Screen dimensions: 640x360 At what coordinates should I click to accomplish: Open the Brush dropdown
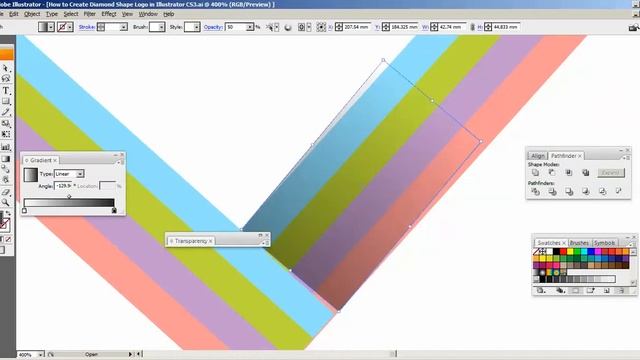(x=162, y=27)
